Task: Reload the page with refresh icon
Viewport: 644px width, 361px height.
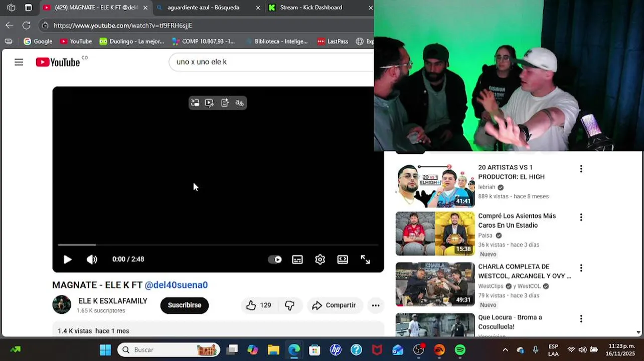Action: point(27,25)
